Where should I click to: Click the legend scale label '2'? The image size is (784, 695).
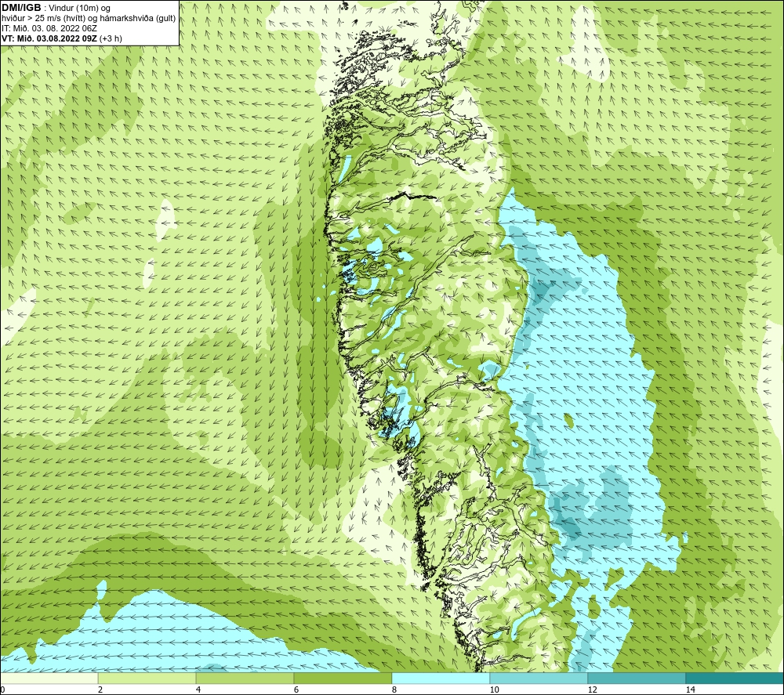point(100,690)
